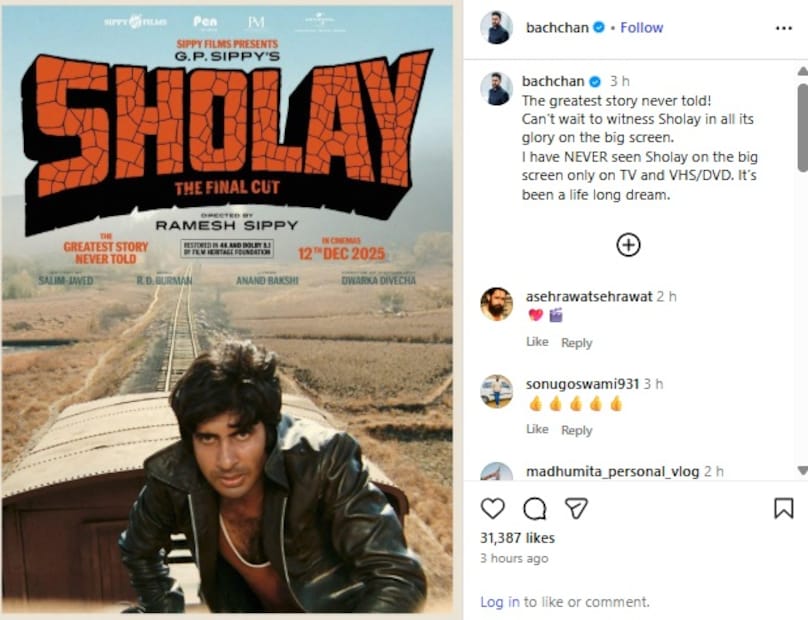Open the three-dot more options menu
This screenshot has width=808, height=620.
784,28
